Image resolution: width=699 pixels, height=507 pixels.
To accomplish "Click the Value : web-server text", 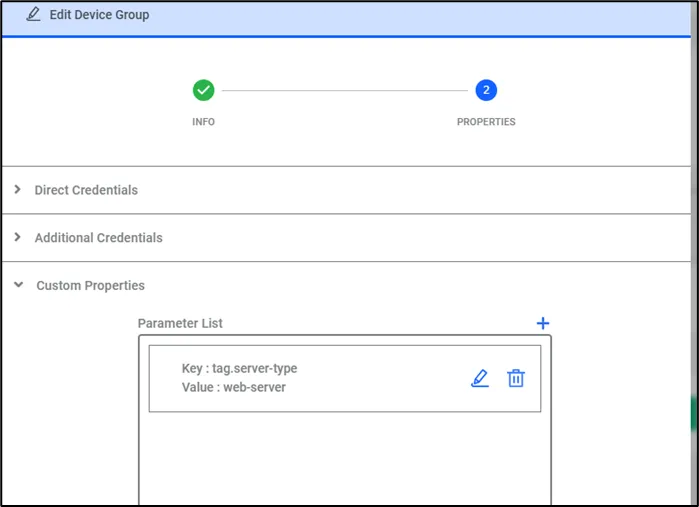I will 234,387.
